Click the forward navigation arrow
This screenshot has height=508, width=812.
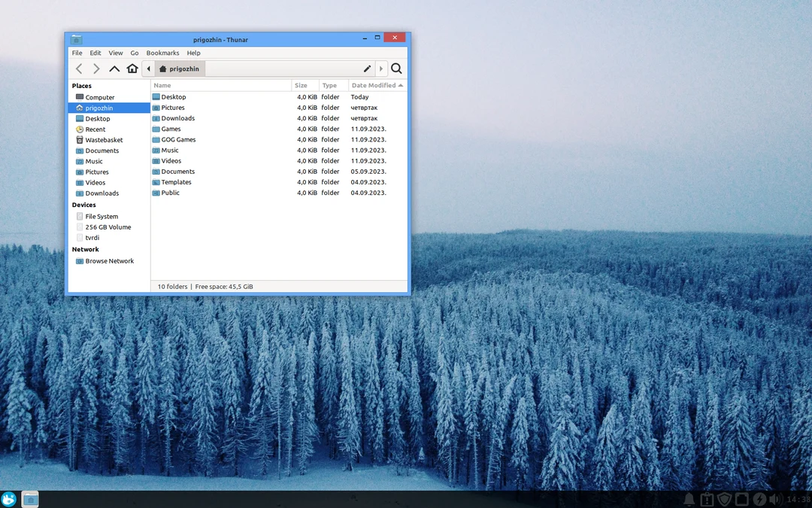(96, 68)
